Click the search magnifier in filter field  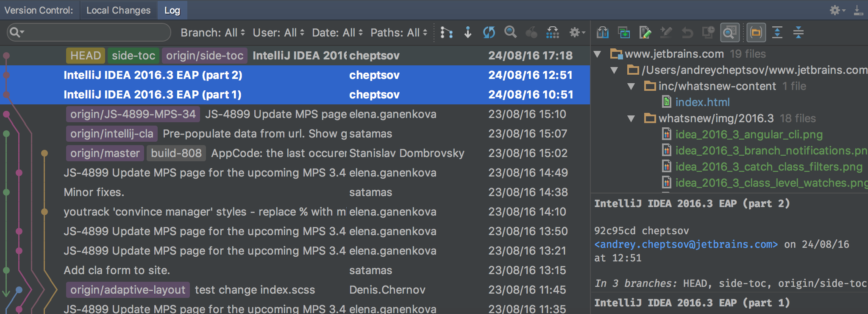click(x=17, y=32)
